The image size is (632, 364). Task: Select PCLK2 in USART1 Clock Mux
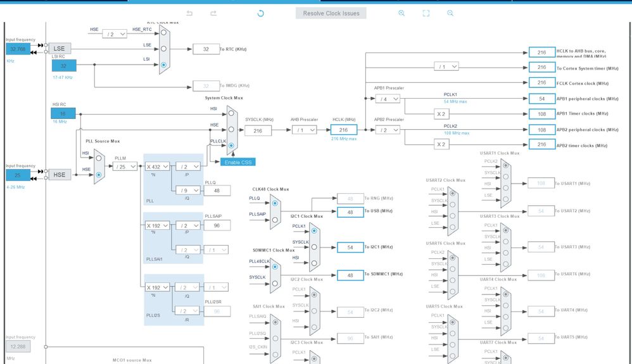(505, 165)
